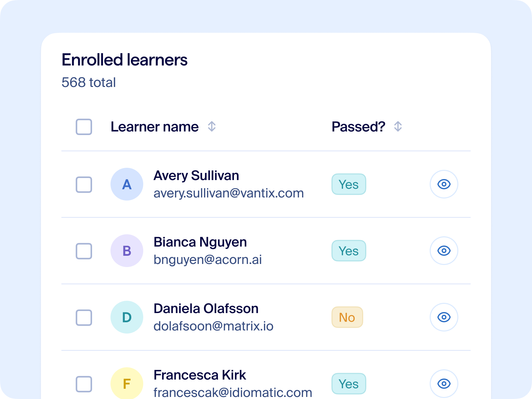Click Daniela Olafsson's letter D avatar
Viewport: 532px width, 399px height.
pos(127,317)
